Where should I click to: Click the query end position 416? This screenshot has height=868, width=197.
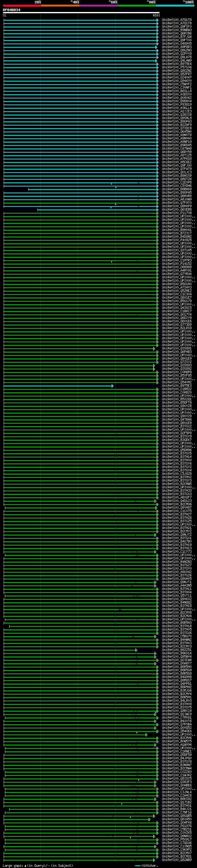coord(155,15)
